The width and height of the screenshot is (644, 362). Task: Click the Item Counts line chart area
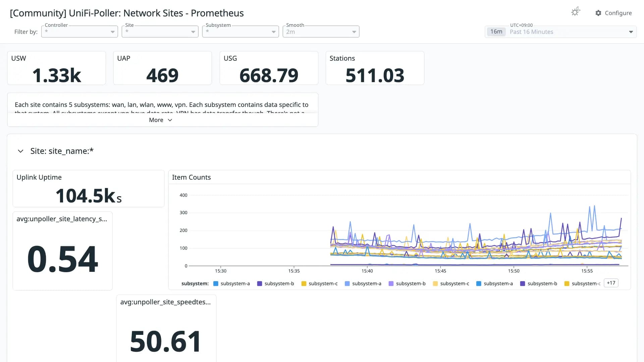409,230
